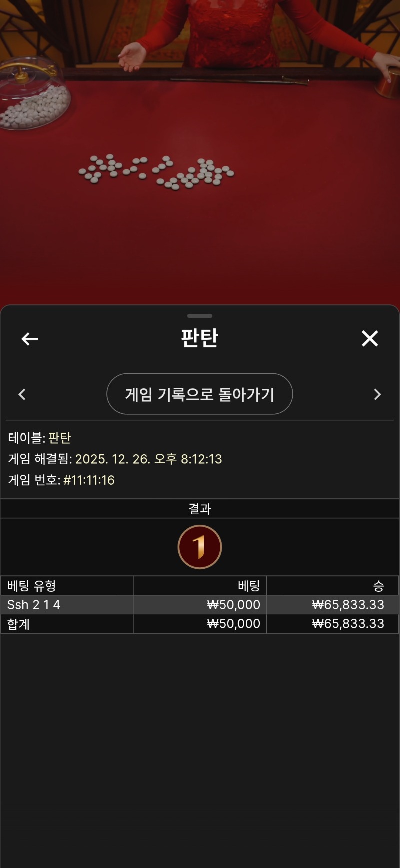Image resolution: width=400 pixels, height=868 pixels.
Task: Tap the glass dome of beads
Action: click(x=34, y=94)
